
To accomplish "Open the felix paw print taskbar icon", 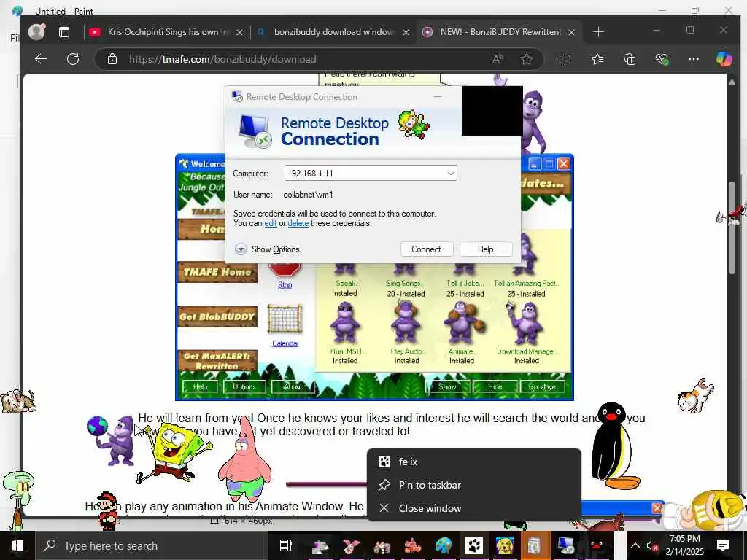I will (474, 545).
